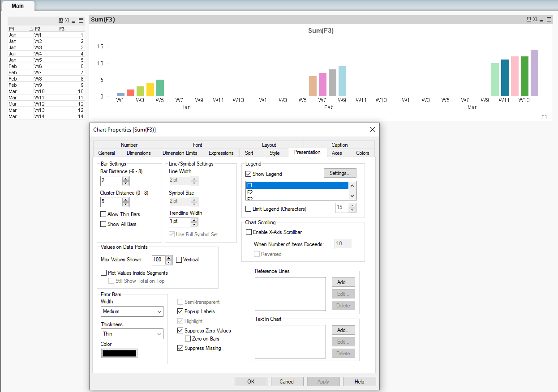Image resolution: width=558 pixels, height=392 pixels.
Task: Switch to the Dimensions tab
Action: pos(139,153)
